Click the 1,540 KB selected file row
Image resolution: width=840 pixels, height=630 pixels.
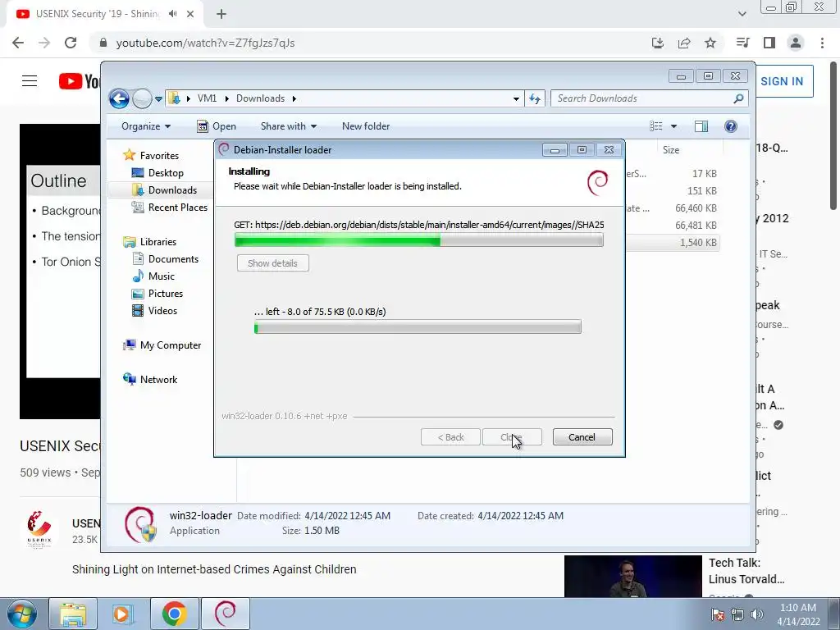click(673, 243)
